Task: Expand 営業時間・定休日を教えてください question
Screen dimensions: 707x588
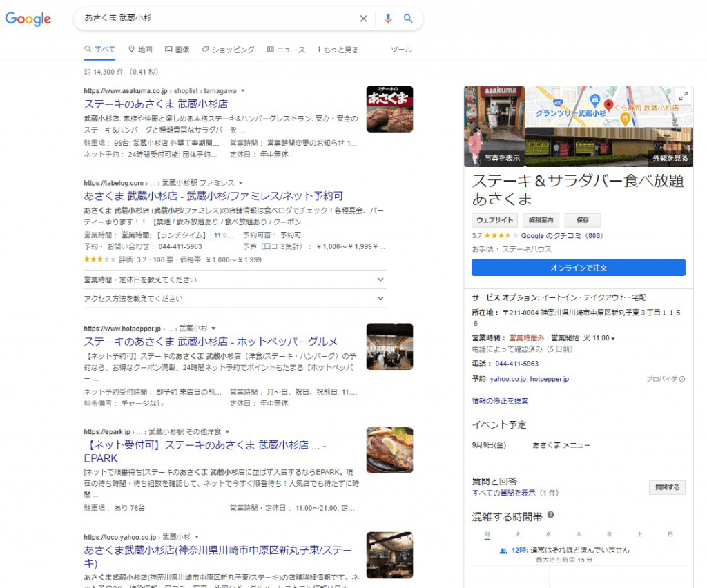Action: (380, 280)
